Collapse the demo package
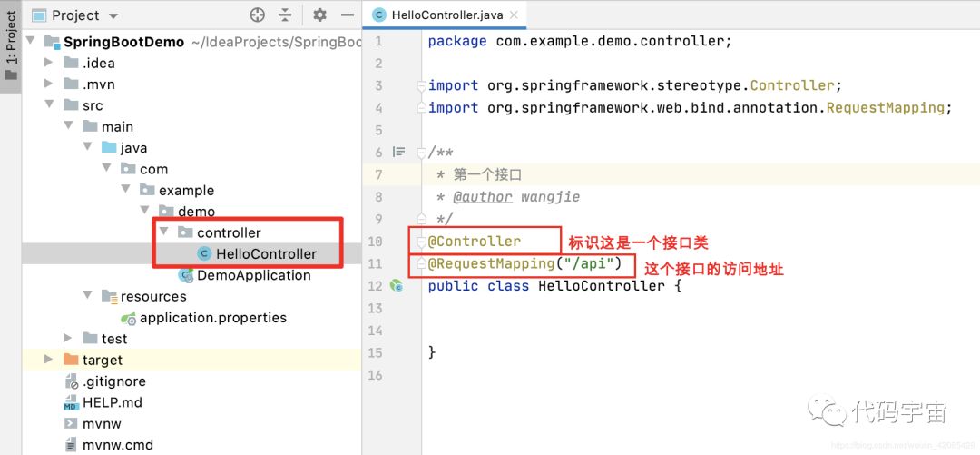This screenshot has width=980, height=455. (145, 211)
